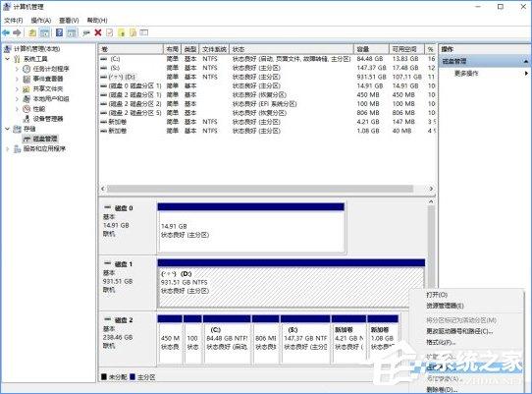Click the right arrow of horizontal scrollbar
Viewport: 532px width, 394px height.
point(431,189)
